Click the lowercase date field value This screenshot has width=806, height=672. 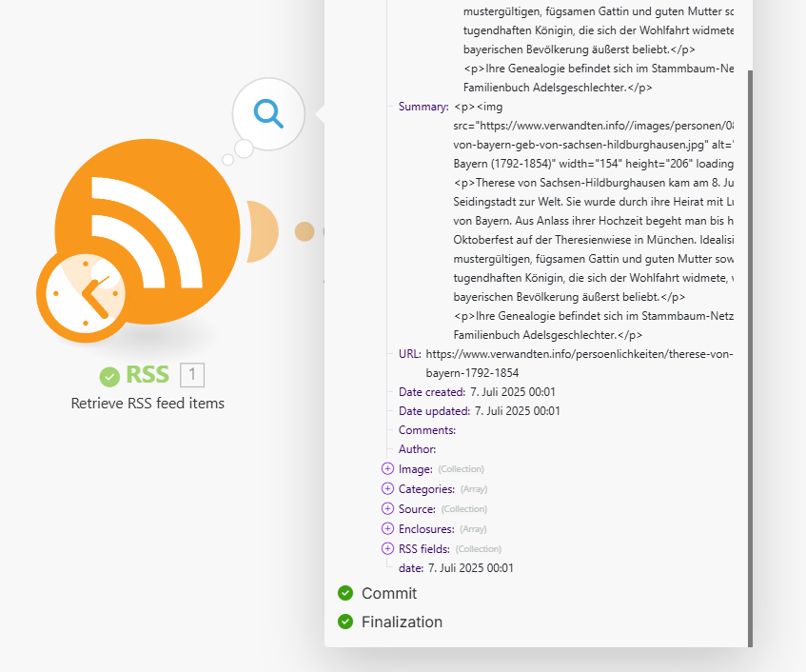[x=471, y=567]
